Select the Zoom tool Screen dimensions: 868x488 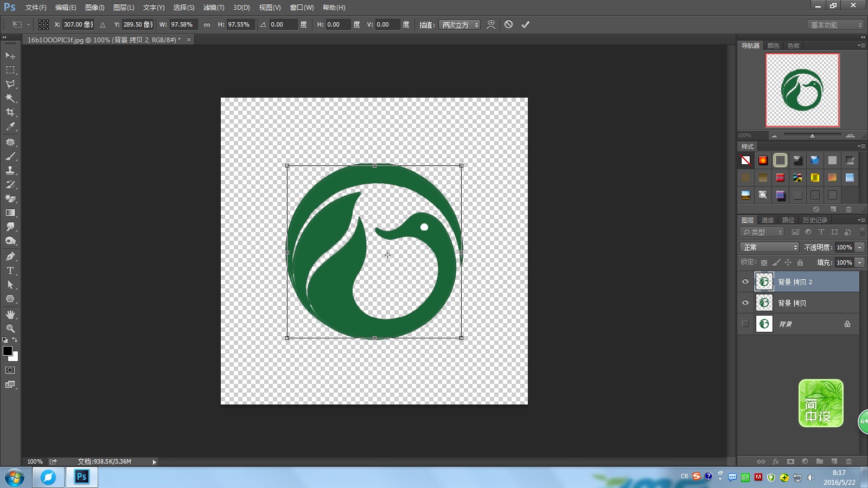tap(10, 329)
